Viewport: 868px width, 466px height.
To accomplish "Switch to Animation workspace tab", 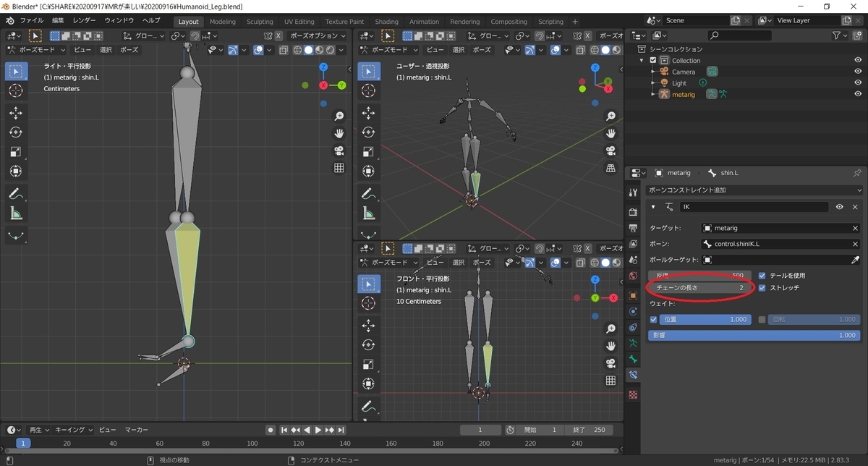I will pos(424,22).
